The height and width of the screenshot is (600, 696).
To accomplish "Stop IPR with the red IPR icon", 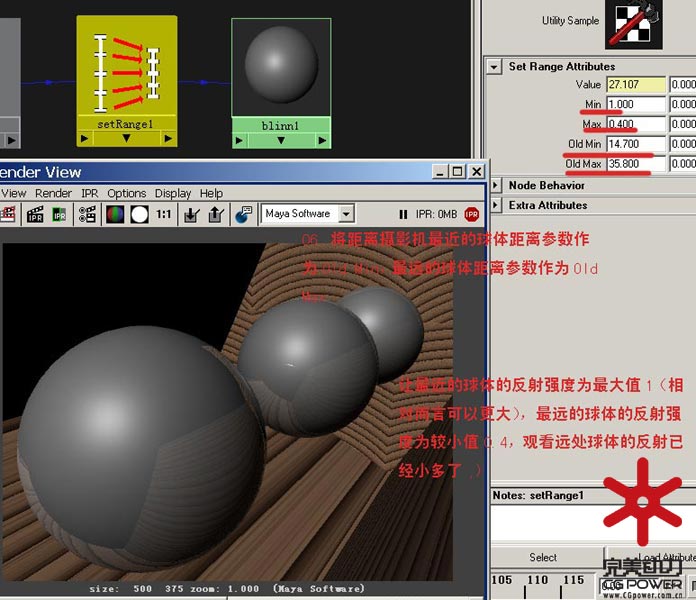I will point(471,214).
